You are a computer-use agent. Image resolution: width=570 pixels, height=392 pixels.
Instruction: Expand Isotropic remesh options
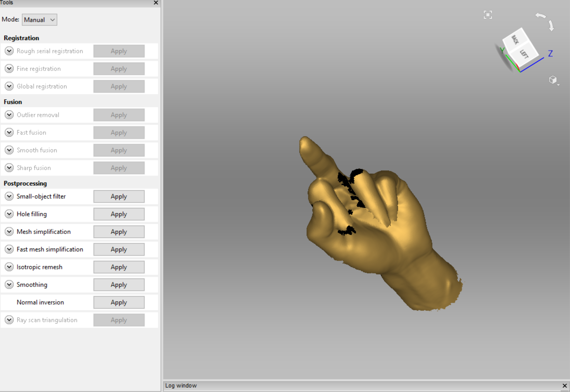click(9, 267)
